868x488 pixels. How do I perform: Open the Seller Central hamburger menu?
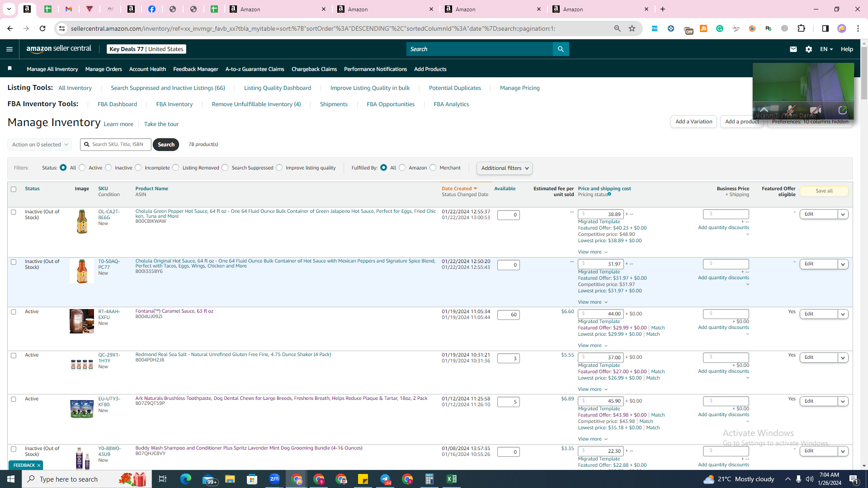tap(9, 49)
